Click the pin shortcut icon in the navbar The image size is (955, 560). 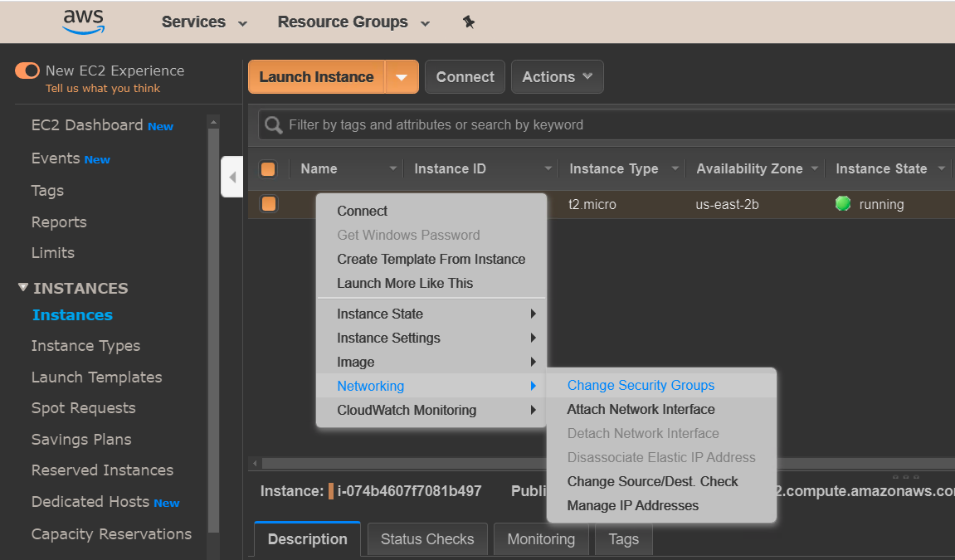coord(469,22)
